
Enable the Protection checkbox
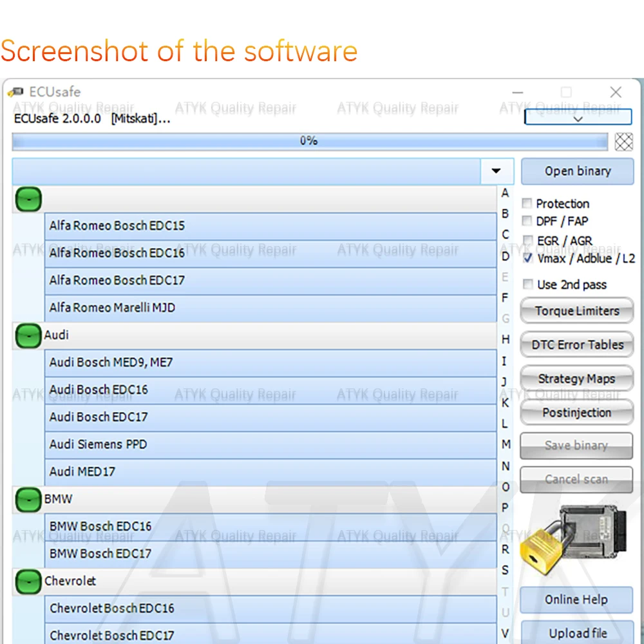(527, 203)
